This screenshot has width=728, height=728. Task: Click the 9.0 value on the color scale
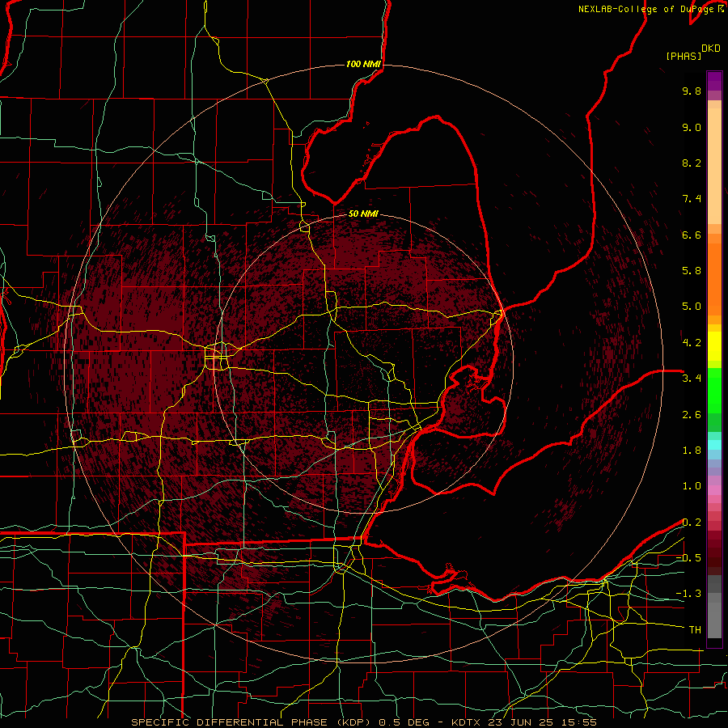click(x=692, y=127)
